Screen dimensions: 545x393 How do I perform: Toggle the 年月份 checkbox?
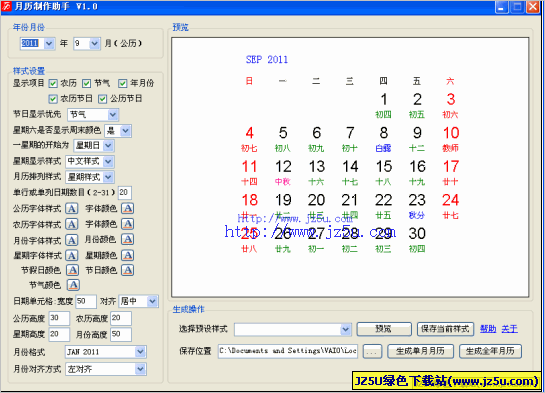coord(122,83)
